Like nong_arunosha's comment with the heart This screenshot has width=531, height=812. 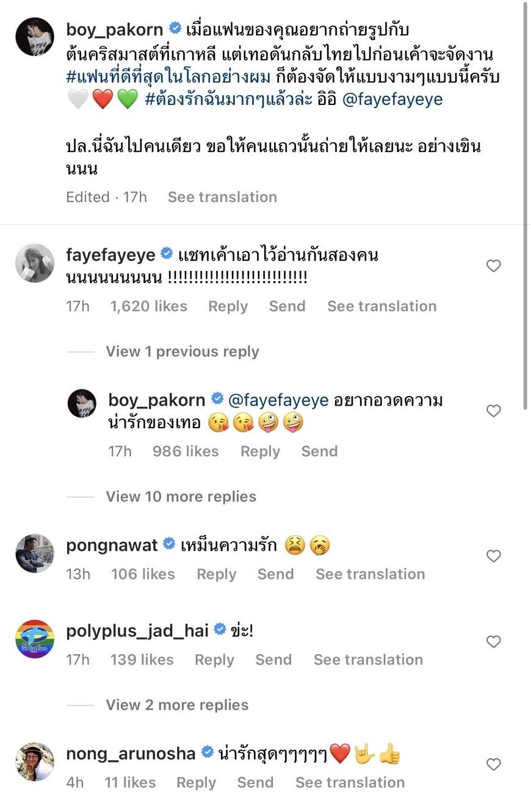493,764
